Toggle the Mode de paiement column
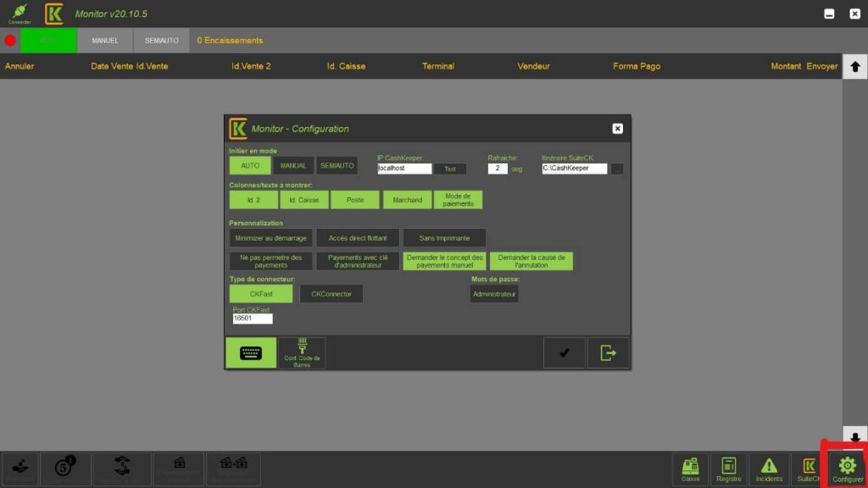Viewport: 868px width, 488px height. [x=458, y=200]
